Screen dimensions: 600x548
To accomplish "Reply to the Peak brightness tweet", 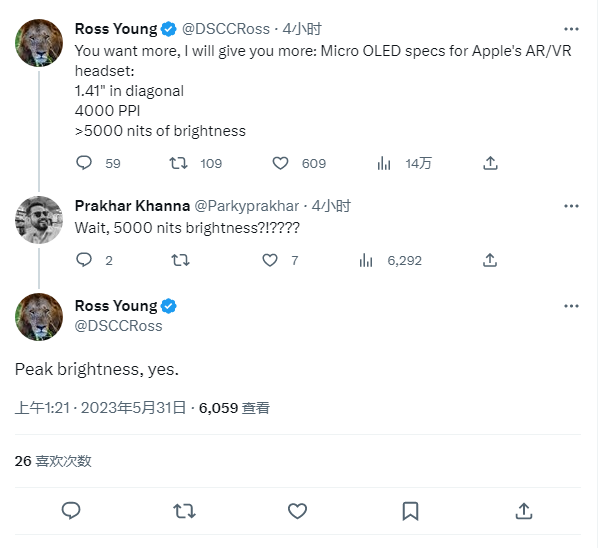I will 71,511.
